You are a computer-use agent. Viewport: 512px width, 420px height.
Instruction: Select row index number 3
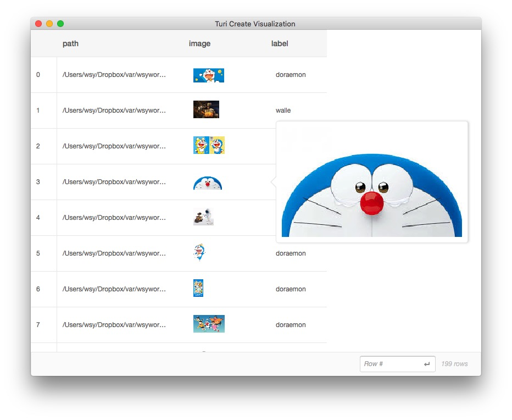coord(38,182)
